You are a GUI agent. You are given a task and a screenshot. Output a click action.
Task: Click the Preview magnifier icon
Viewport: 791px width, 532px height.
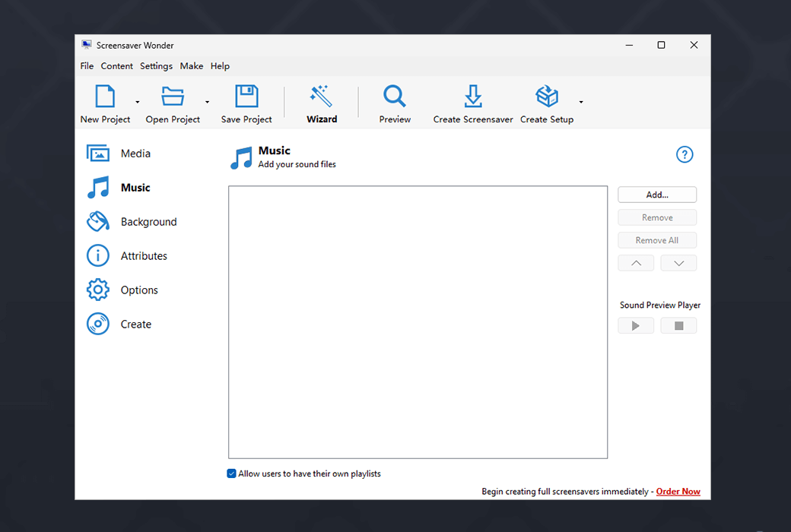pyautogui.click(x=395, y=97)
